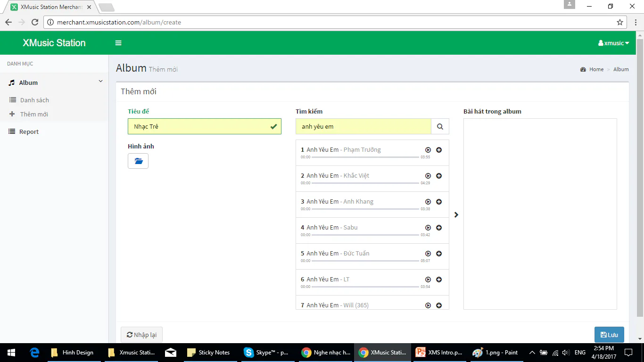This screenshot has height=362, width=644.
Task: Click the Lưu save button
Action: [609, 335]
